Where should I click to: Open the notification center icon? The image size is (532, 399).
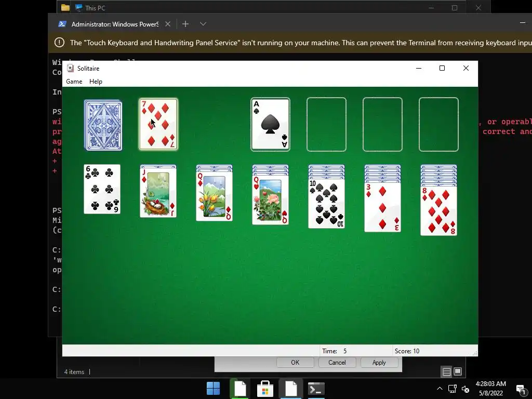click(x=521, y=389)
